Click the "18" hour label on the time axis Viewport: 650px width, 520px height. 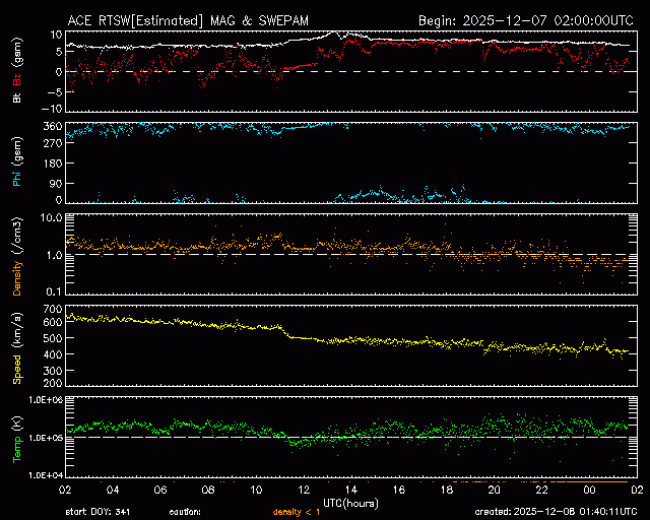click(447, 490)
